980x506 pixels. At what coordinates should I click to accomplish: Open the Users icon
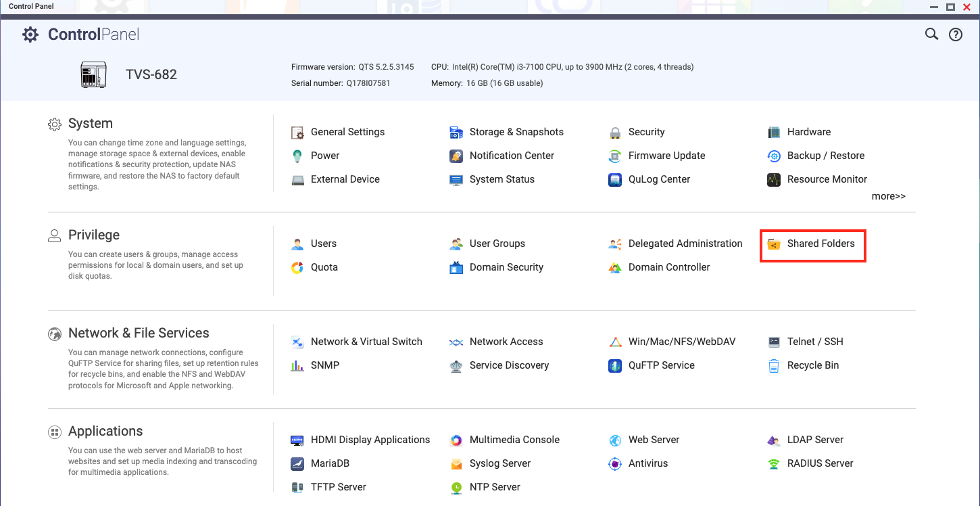coord(297,244)
